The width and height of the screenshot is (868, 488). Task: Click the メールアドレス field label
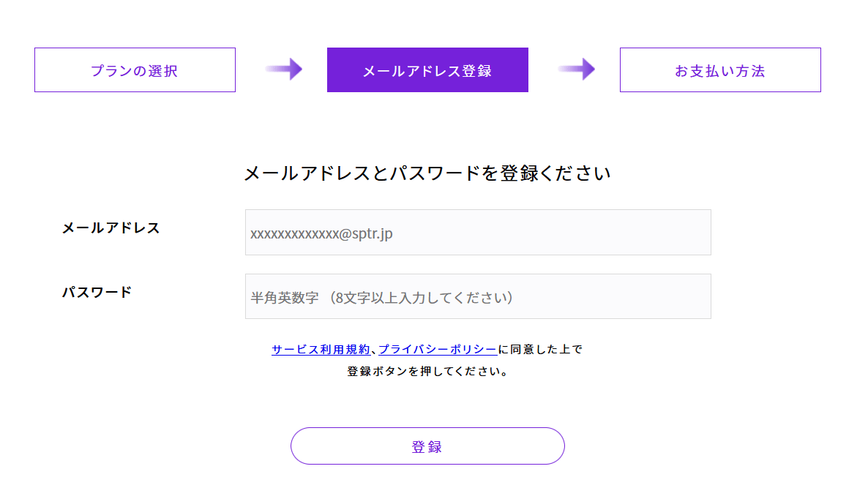click(x=111, y=228)
